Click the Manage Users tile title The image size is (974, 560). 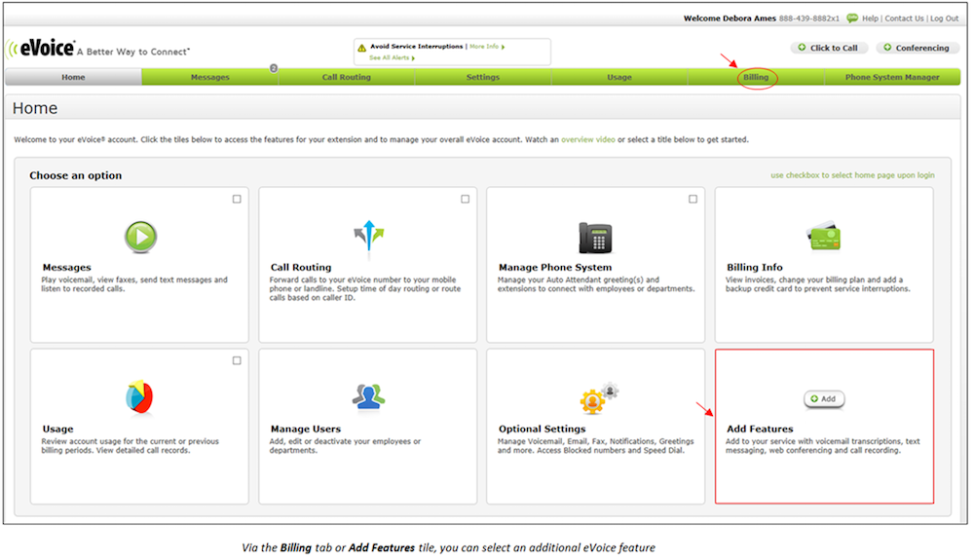click(x=306, y=429)
